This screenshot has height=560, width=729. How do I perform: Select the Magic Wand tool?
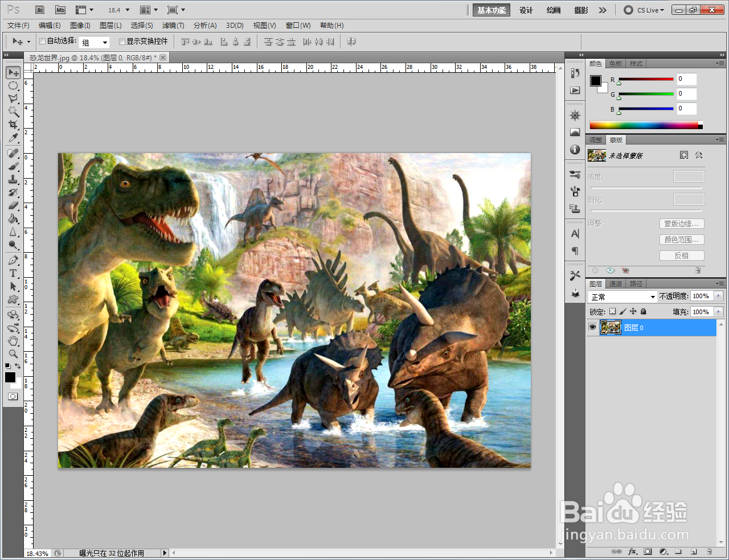point(14,112)
